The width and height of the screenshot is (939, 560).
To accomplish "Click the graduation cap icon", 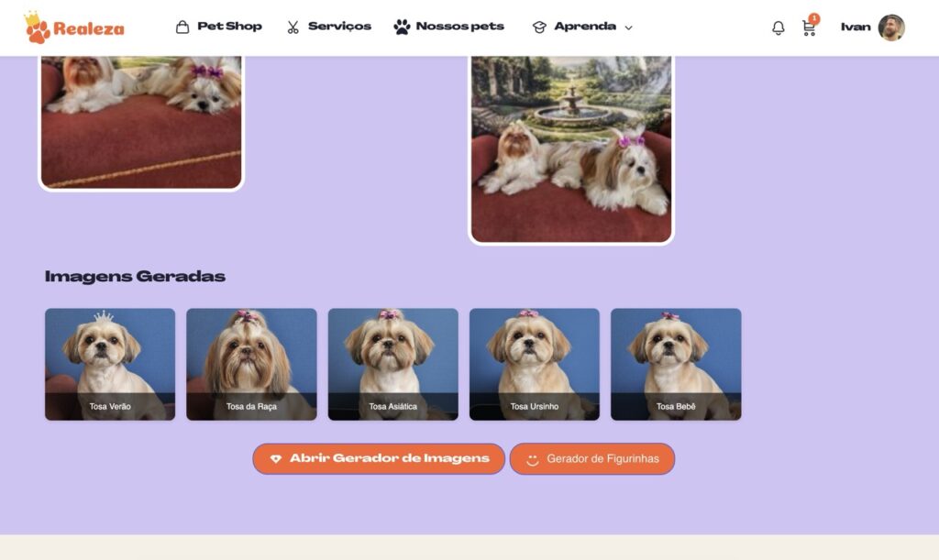I will 539,27.
